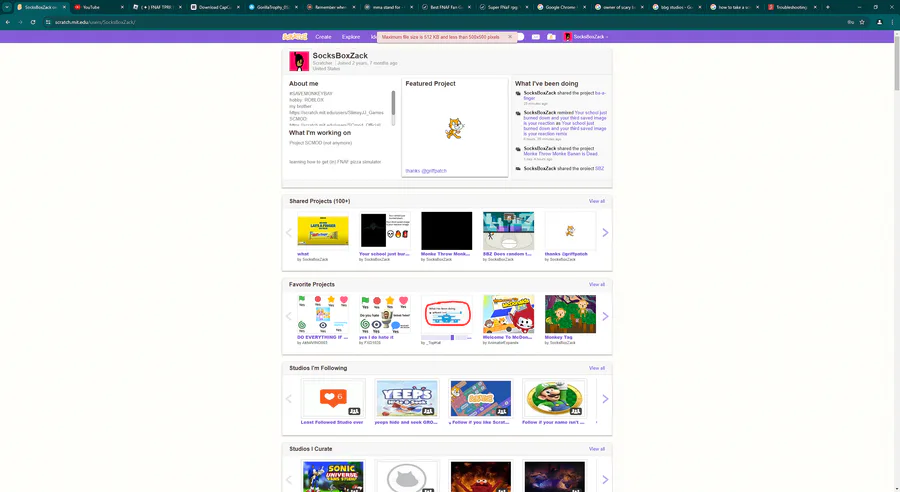Bookmark this page with the star icon
This screenshot has width=900, height=492.
click(x=862, y=22)
